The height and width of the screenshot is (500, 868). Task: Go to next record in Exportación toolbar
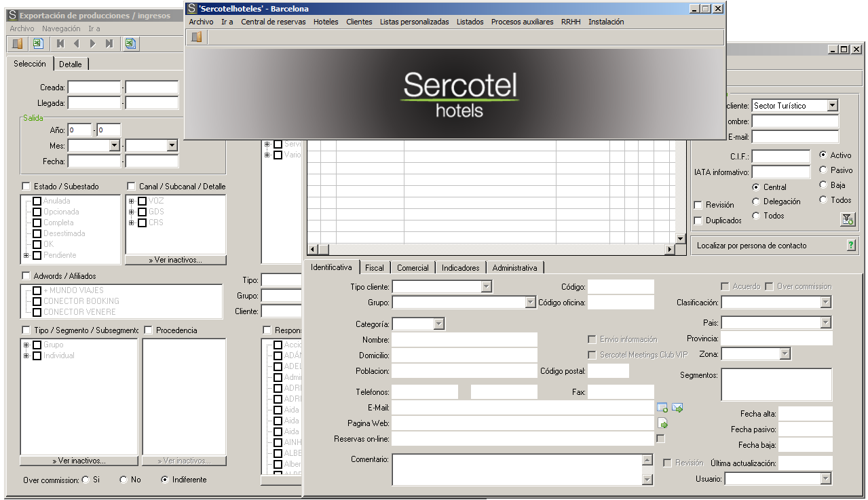coord(93,43)
